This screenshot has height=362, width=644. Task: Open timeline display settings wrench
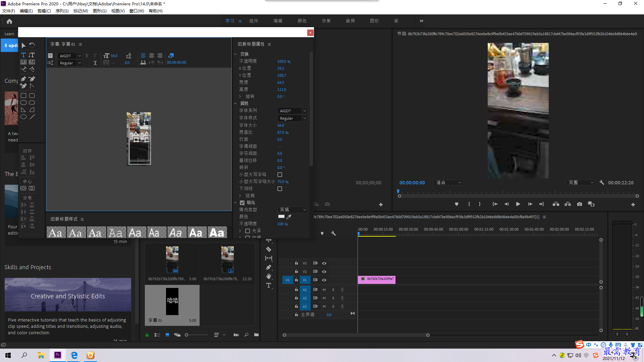[x=333, y=233]
